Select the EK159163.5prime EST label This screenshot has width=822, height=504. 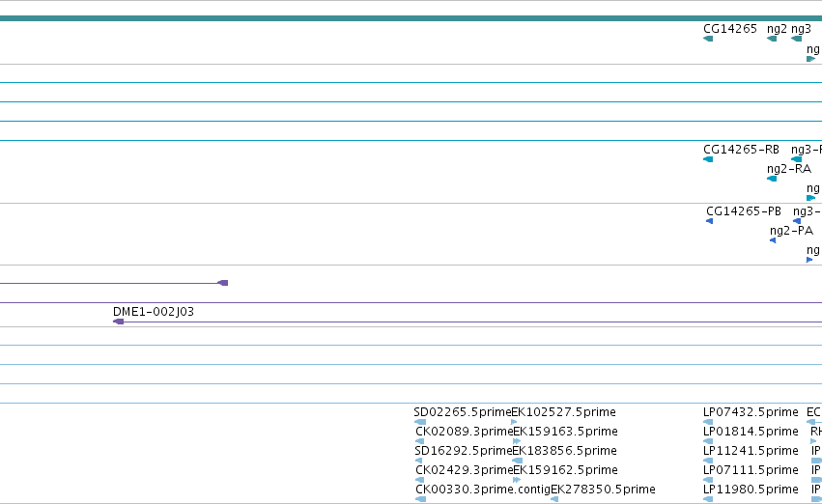pyautogui.click(x=566, y=432)
